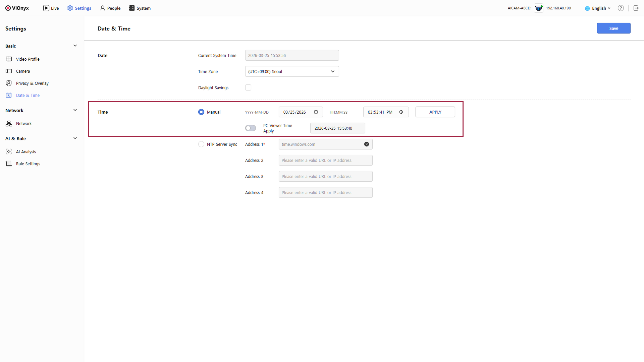644x362 pixels.
Task: Click the camera device thumbnail icon
Action: pyautogui.click(x=539, y=8)
